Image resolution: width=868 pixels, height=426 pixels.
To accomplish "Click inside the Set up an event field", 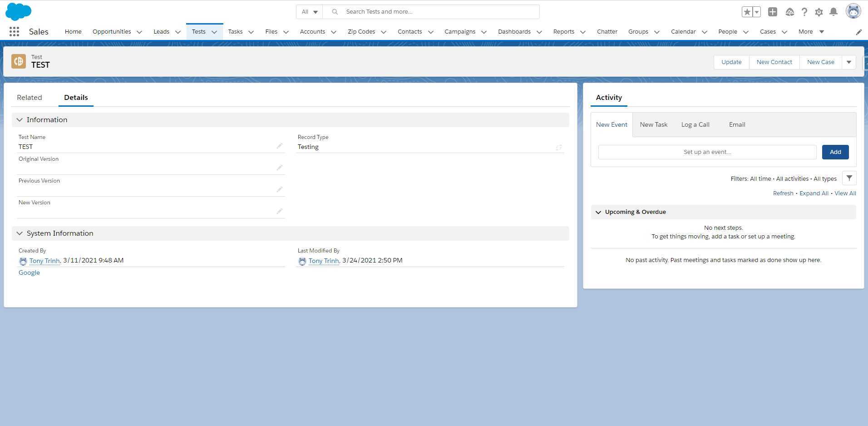I will click(x=706, y=152).
